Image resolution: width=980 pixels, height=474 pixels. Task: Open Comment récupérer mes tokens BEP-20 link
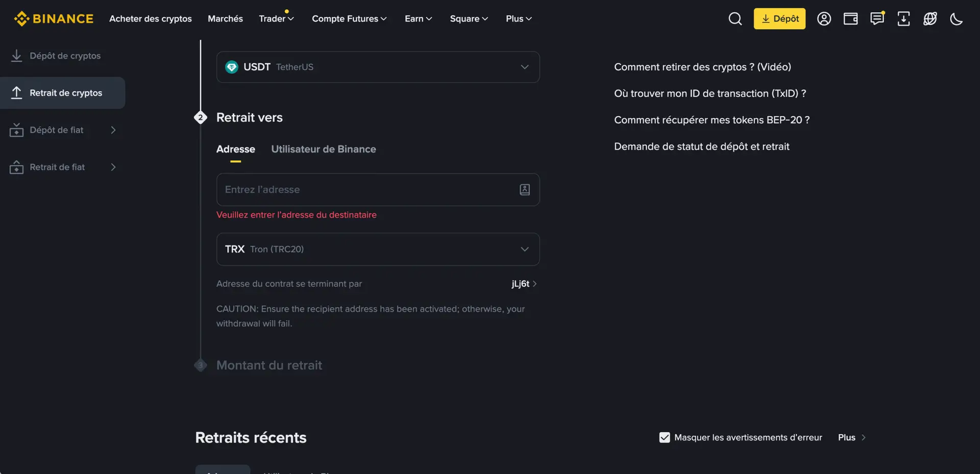click(712, 120)
